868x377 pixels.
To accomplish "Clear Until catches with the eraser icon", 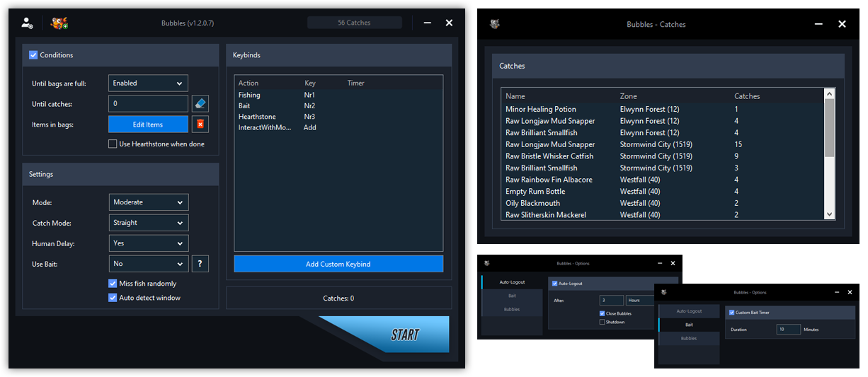I will click(x=200, y=104).
